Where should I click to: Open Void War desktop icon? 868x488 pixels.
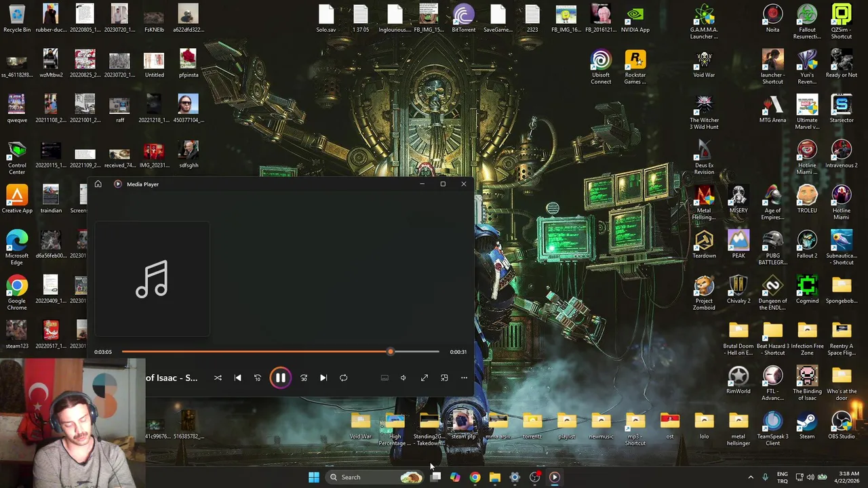(704, 64)
